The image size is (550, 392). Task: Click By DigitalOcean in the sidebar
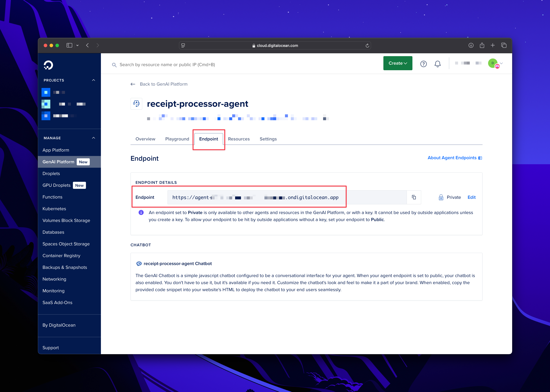pyautogui.click(x=59, y=325)
